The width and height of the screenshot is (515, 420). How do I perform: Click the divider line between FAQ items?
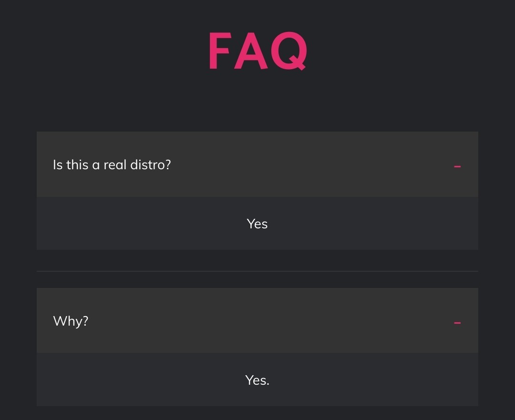click(257, 271)
